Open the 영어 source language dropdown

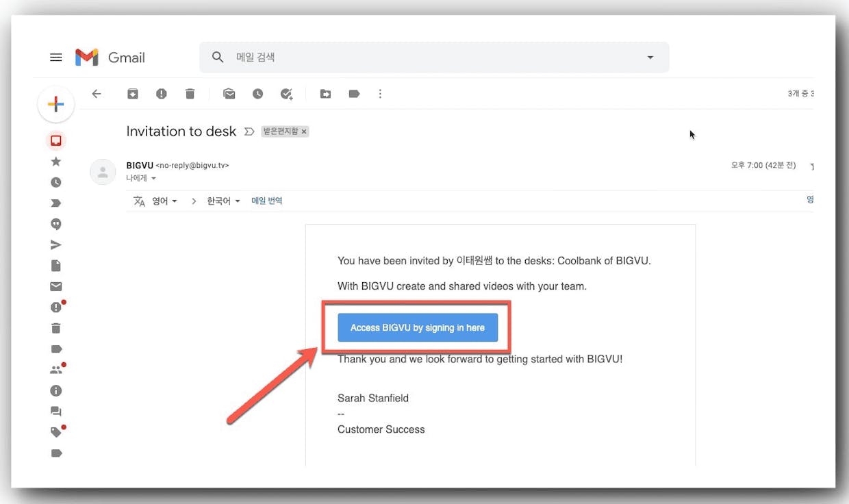click(x=164, y=201)
